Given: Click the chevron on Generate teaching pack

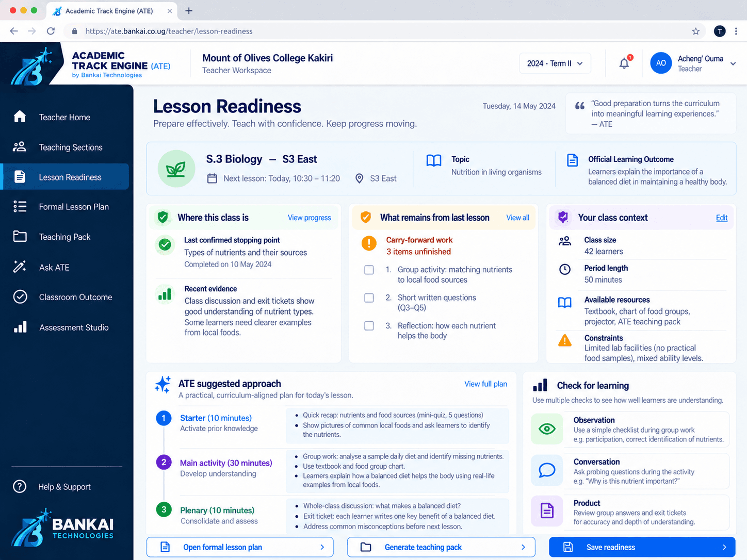Looking at the screenshot, I should (x=523, y=547).
